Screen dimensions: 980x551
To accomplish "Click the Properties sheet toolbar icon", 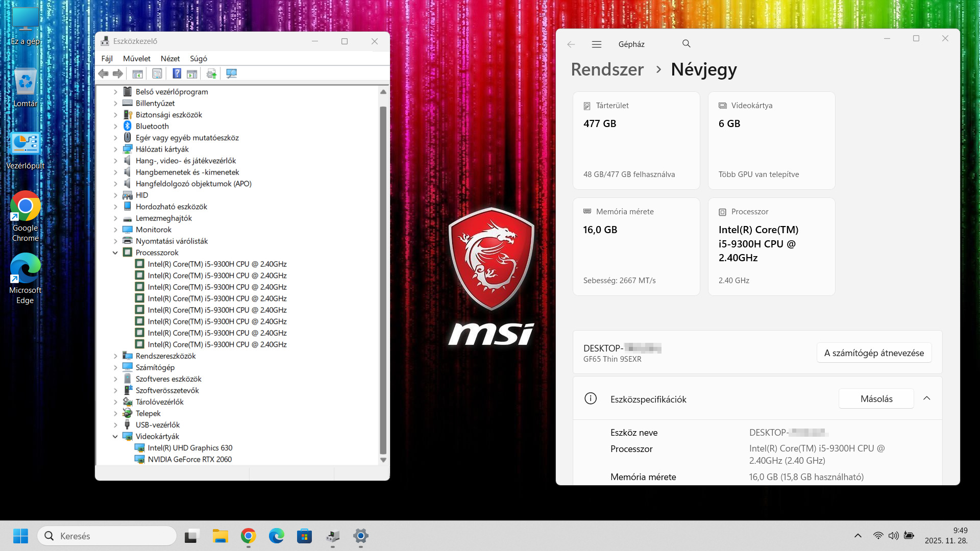I will [x=157, y=73].
